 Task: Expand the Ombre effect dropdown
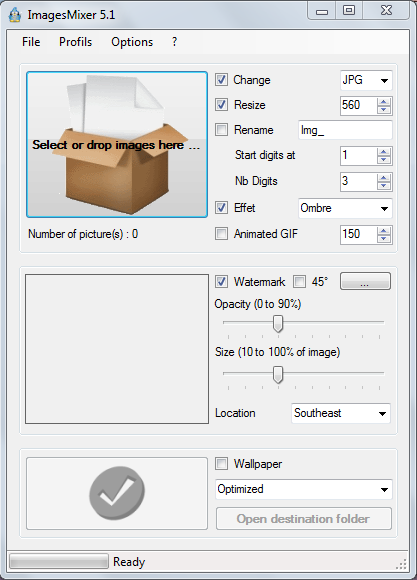pyautogui.click(x=345, y=208)
